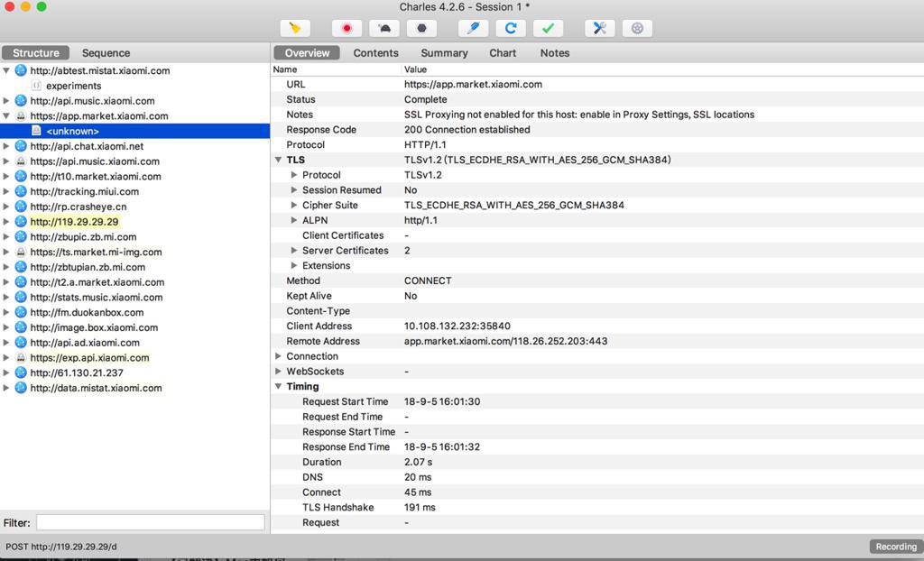The height and width of the screenshot is (561, 924).
Task: Open the Chart tab
Action: pos(503,53)
